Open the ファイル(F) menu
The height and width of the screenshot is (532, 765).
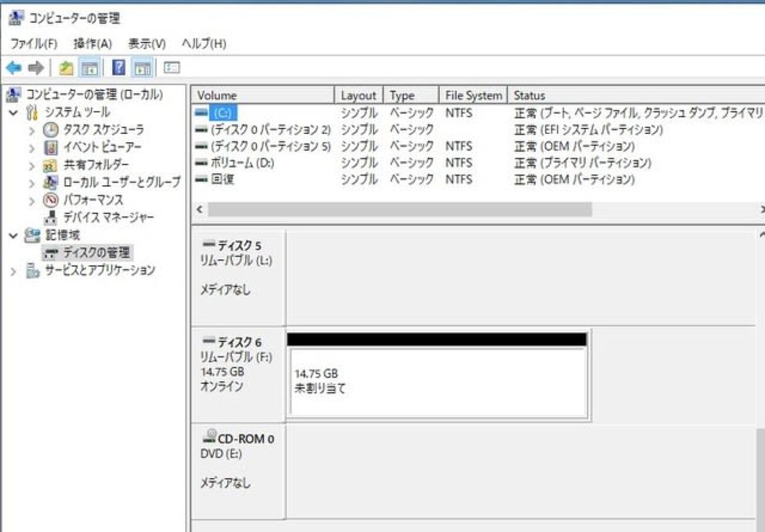[x=34, y=44]
